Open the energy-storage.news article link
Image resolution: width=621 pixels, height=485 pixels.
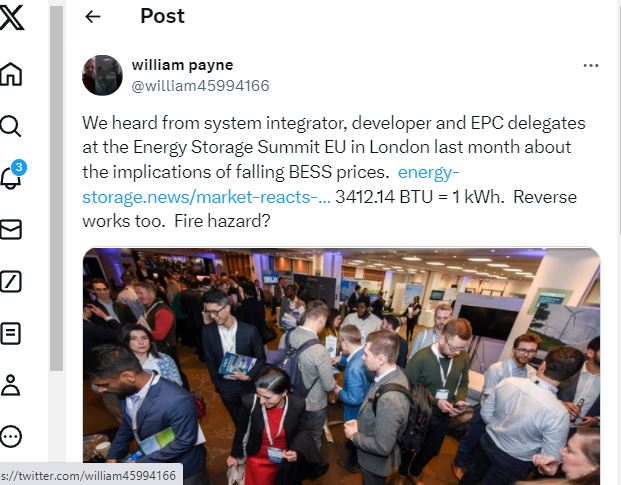coord(270,184)
